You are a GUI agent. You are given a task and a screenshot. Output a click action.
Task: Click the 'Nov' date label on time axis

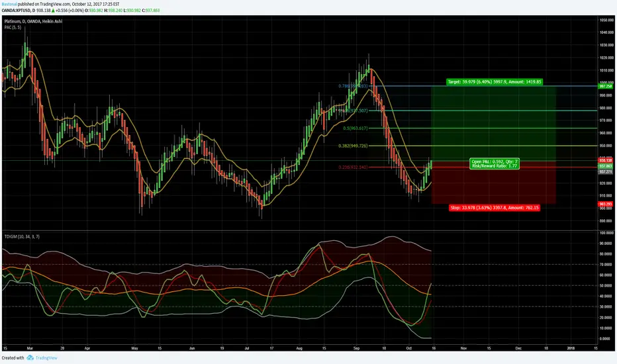pyautogui.click(x=463, y=348)
